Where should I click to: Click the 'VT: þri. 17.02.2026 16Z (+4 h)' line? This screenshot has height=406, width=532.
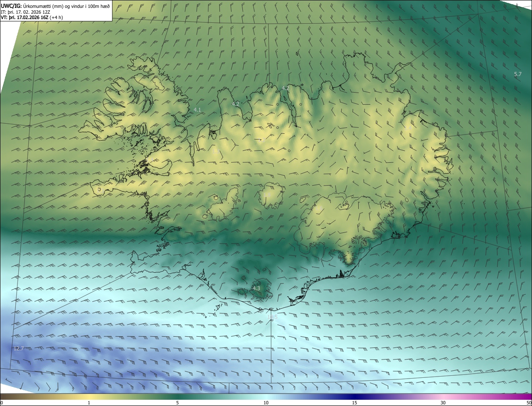(32, 17)
